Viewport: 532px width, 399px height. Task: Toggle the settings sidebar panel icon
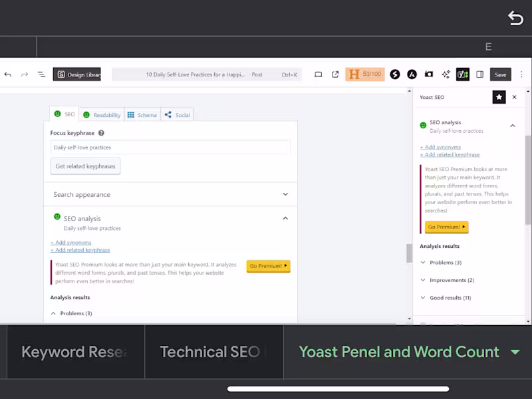click(x=479, y=74)
